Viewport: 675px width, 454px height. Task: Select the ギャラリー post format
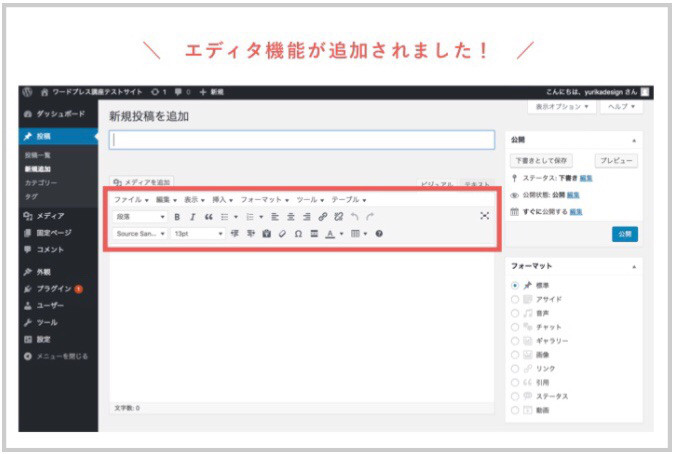tap(515, 341)
